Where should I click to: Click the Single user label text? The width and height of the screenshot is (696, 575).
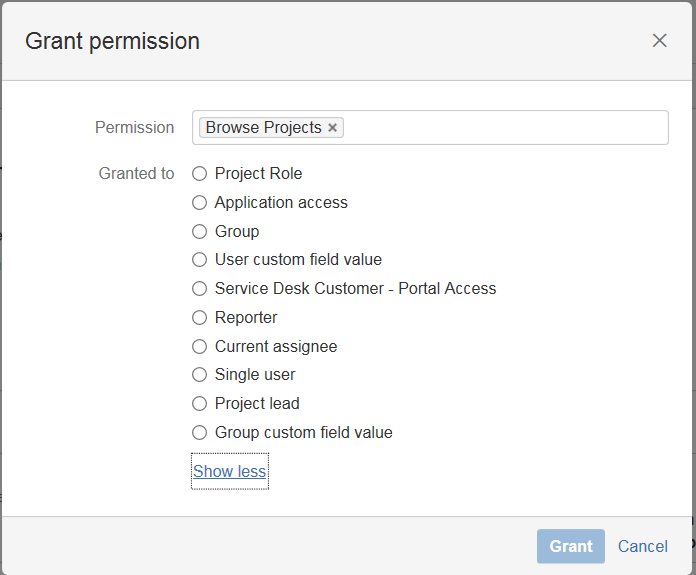click(255, 375)
